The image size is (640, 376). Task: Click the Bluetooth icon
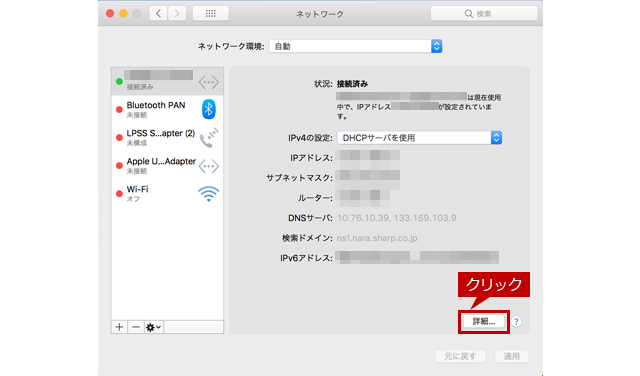click(209, 109)
